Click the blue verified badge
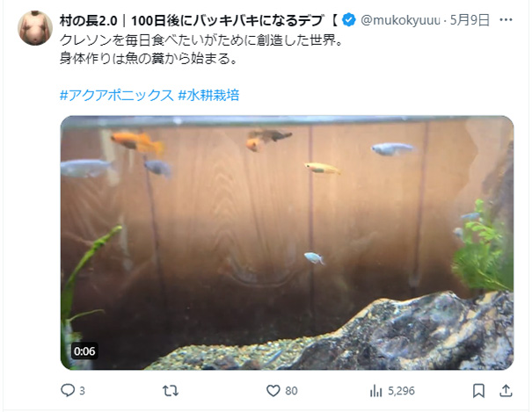Screen dimensions: 532x412 tap(348, 20)
